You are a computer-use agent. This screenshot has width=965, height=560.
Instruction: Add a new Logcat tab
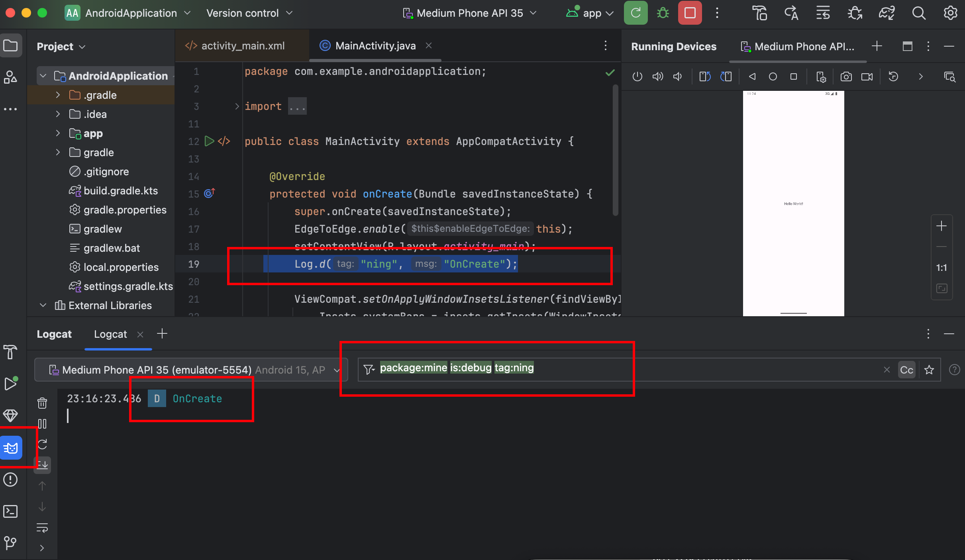[x=162, y=334]
